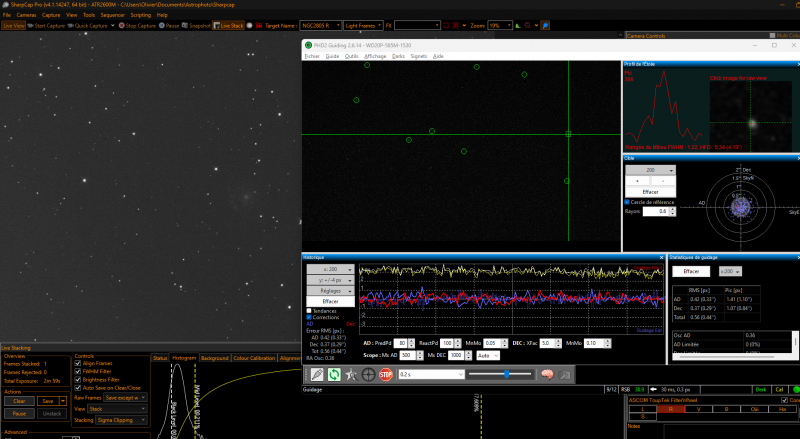Toggle the FWHM Filter checkbox
This screenshot has width=800, height=439.
tap(78, 372)
